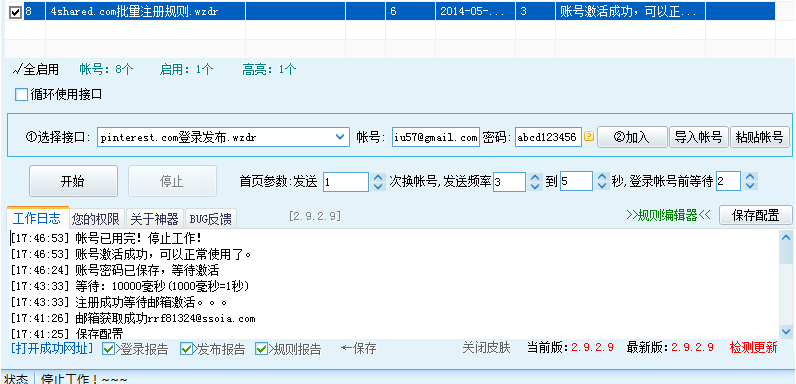Click the 保存配置 button

click(x=755, y=215)
